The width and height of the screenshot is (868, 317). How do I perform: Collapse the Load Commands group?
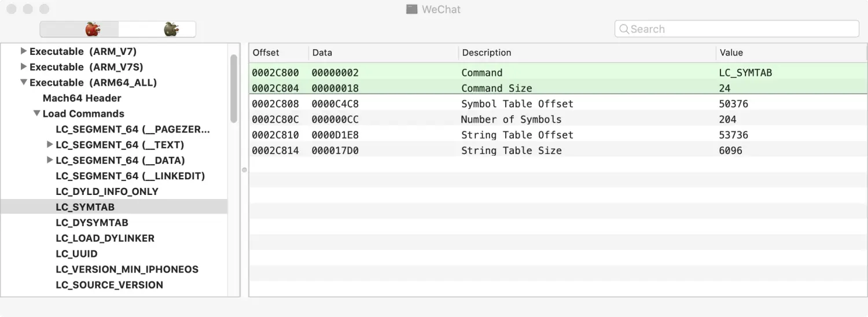pyautogui.click(x=36, y=114)
